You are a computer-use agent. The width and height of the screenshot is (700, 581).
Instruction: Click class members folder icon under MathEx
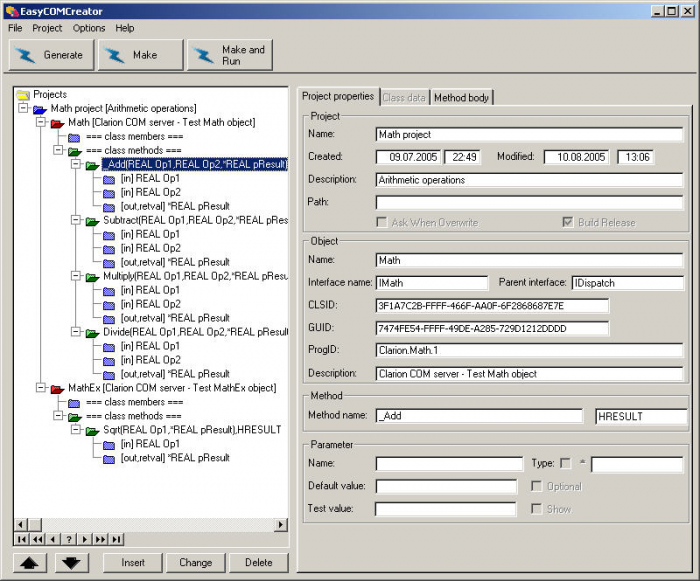[74, 403]
